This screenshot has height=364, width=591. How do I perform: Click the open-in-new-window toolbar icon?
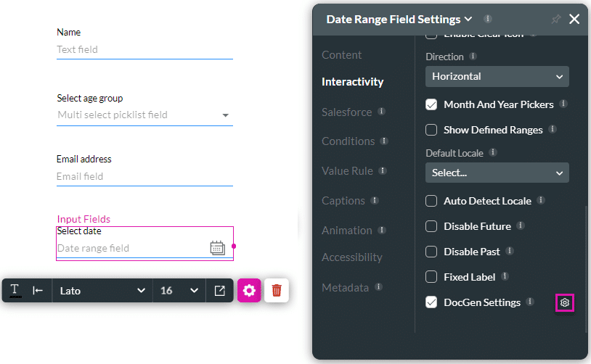coord(219,291)
